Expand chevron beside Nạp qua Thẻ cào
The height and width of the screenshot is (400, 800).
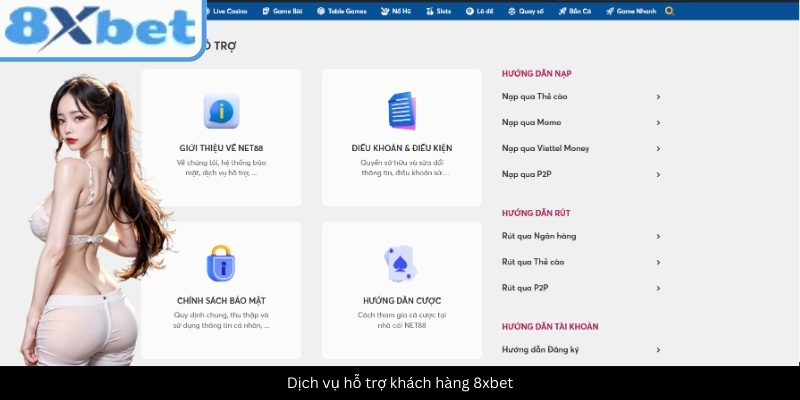click(x=658, y=96)
